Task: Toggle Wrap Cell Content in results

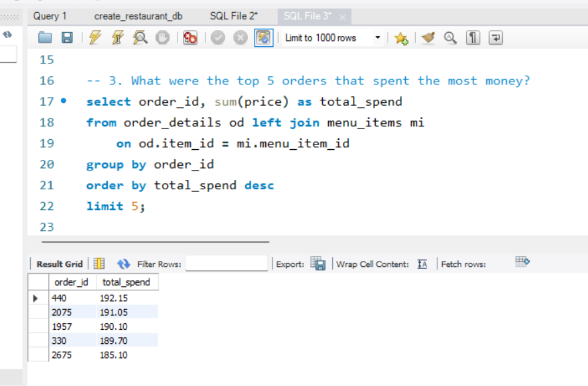Action: tap(422, 264)
